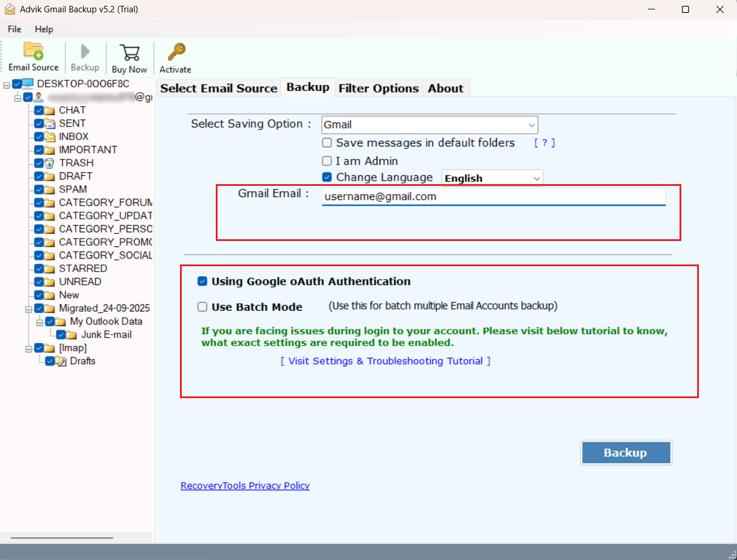Click the New folder icon
737x560 pixels.
tap(50, 295)
